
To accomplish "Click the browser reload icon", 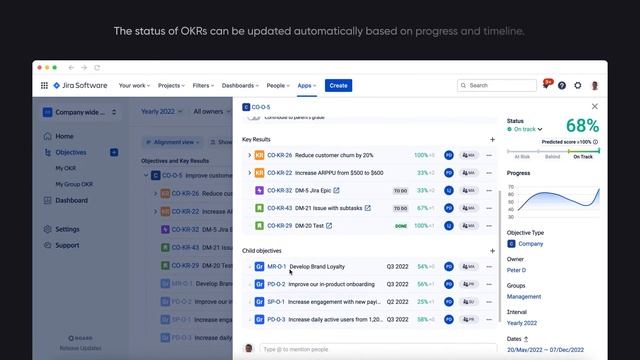I will 97,67.
